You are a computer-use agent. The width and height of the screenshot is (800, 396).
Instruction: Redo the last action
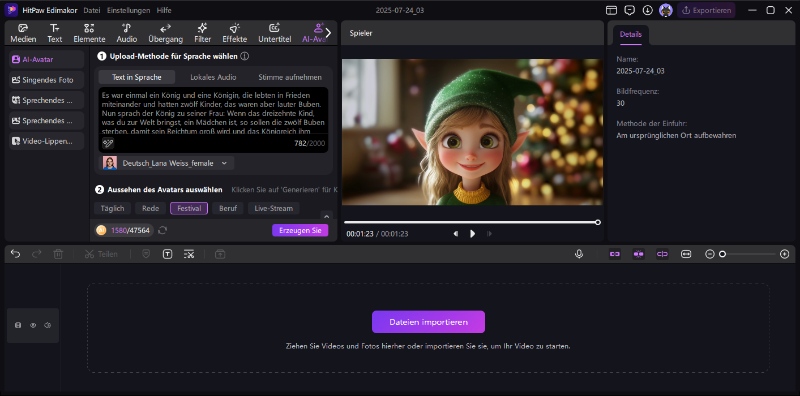(x=37, y=254)
